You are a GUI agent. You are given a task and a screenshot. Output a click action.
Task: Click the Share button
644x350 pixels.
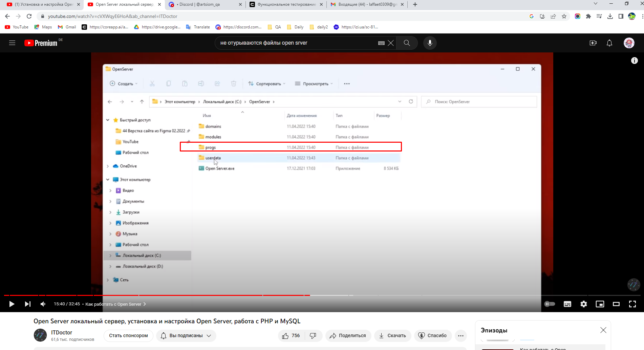coord(348,335)
